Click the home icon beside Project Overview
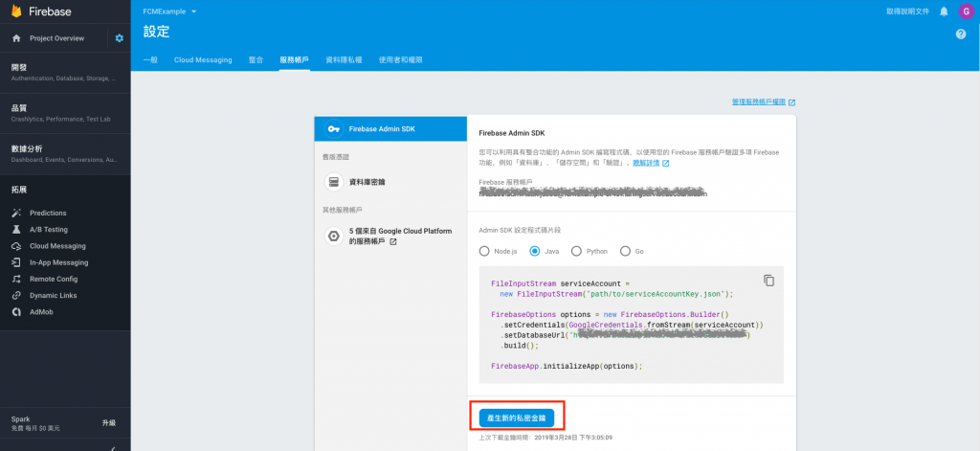 pos(17,38)
